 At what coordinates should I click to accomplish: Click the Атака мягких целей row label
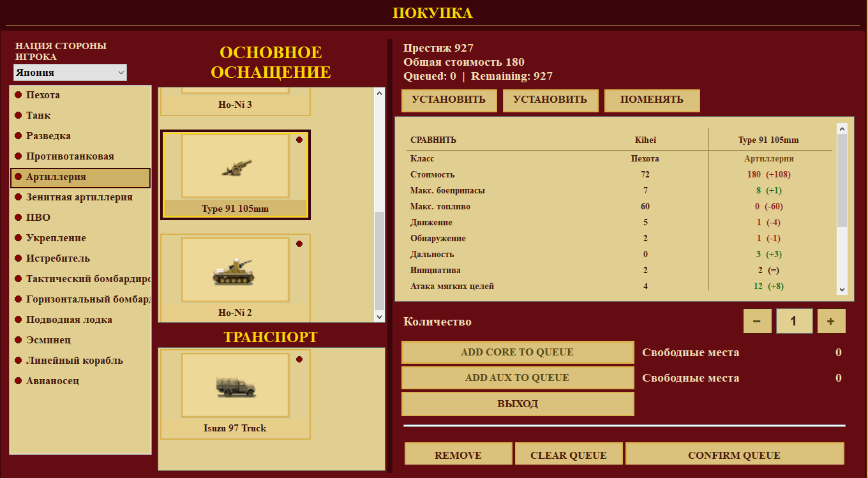click(x=453, y=286)
